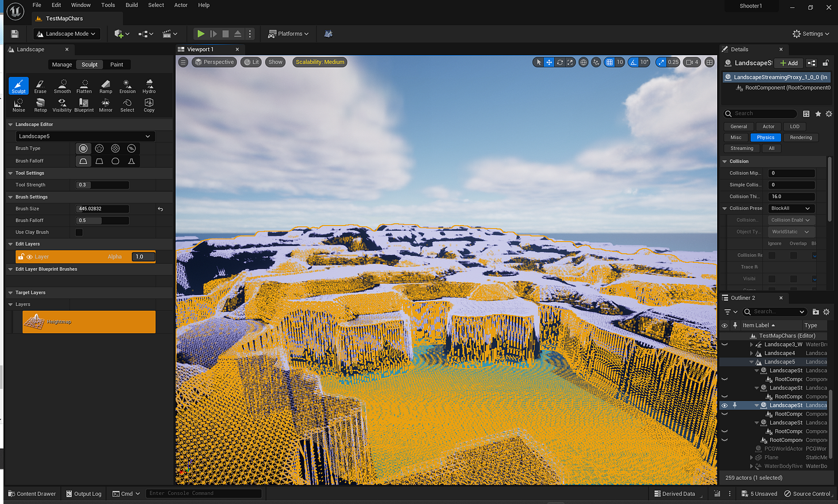
Task: Click the Physics category in Details
Action: click(765, 137)
